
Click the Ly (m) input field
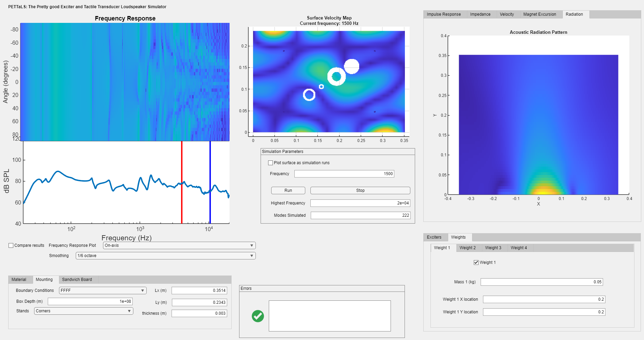tap(200, 302)
